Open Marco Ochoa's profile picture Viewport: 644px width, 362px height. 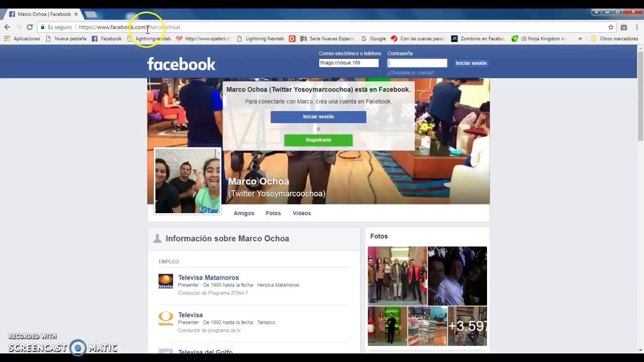point(188,181)
